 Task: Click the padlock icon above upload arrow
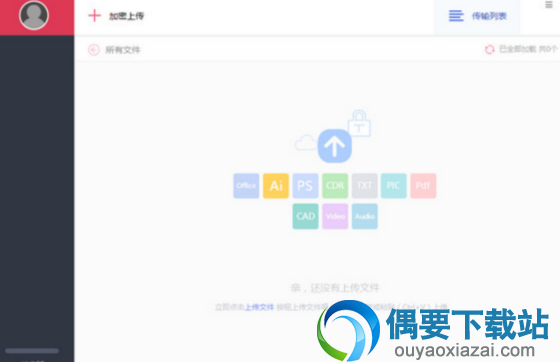[359, 124]
